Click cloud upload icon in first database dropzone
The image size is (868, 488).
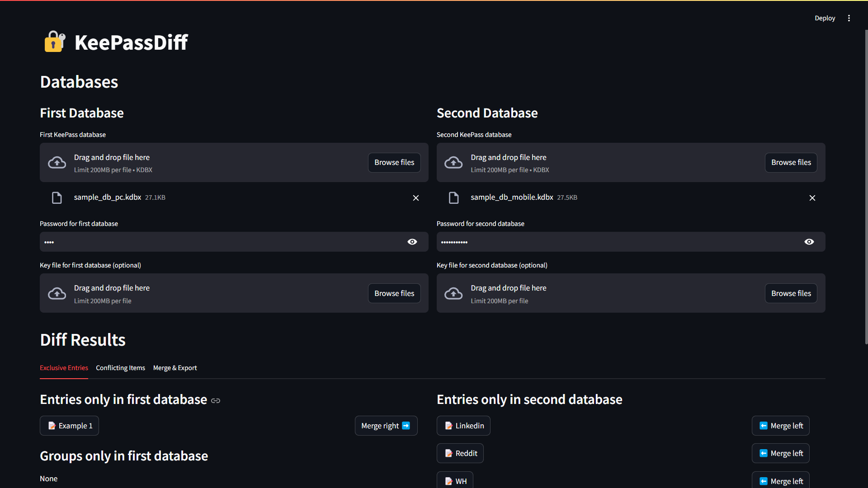[57, 163]
